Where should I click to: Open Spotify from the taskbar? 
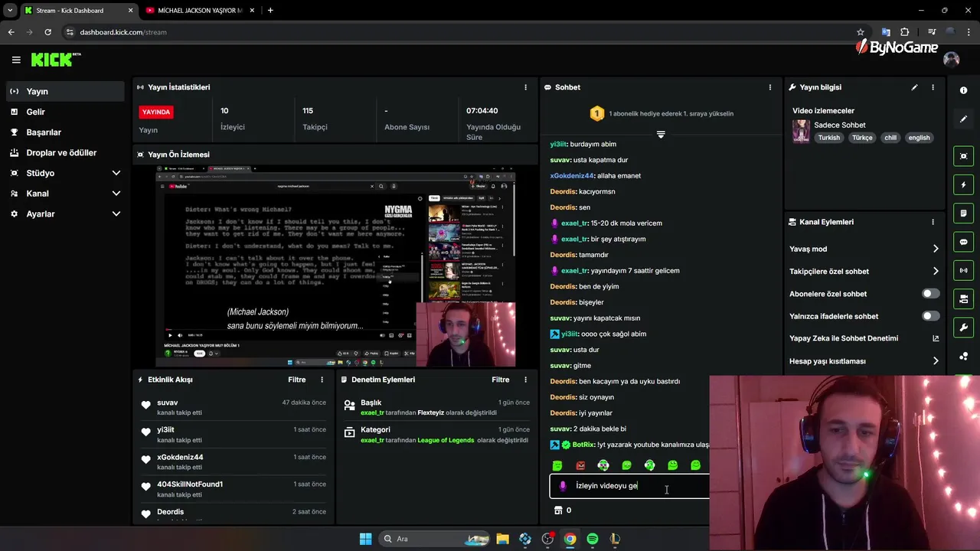(593, 539)
